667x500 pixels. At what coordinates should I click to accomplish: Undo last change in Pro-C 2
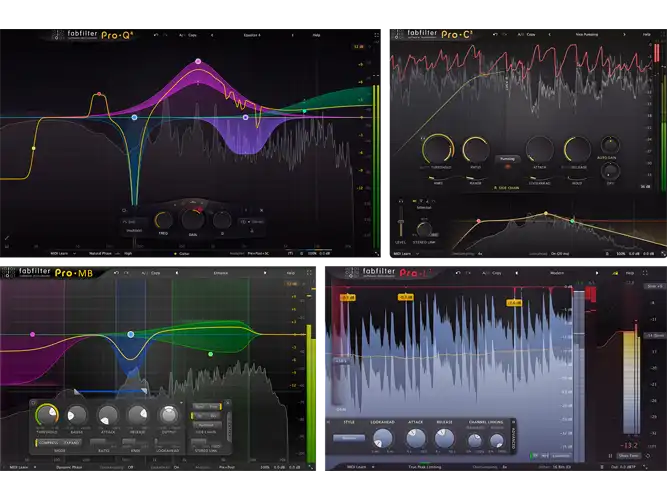(495, 34)
